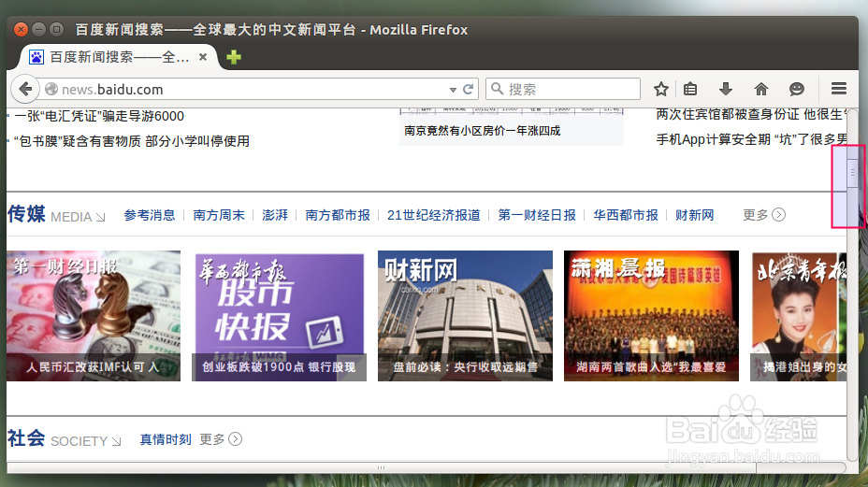Open caption 创业板跌破1900点 银行股现
This screenshot has height=487, width=868.
tap(279, 367)
